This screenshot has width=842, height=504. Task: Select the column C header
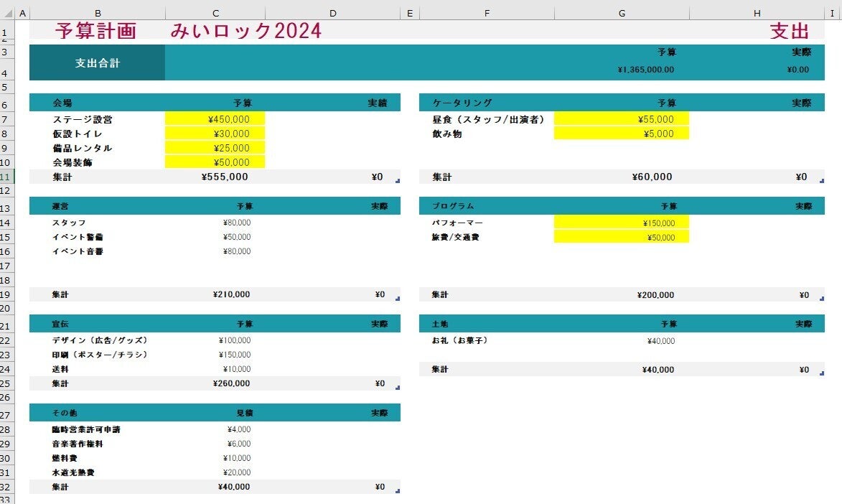[215, 13]
